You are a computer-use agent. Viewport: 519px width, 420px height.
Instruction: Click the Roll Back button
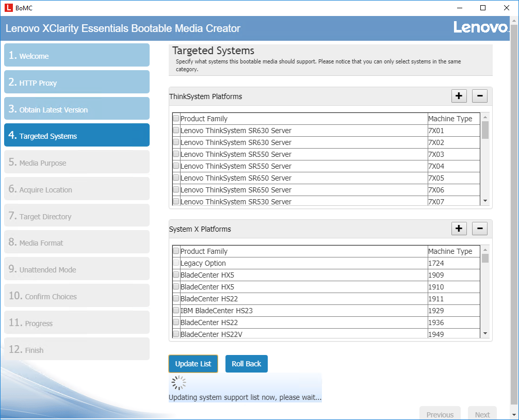(x=247, y=364)
